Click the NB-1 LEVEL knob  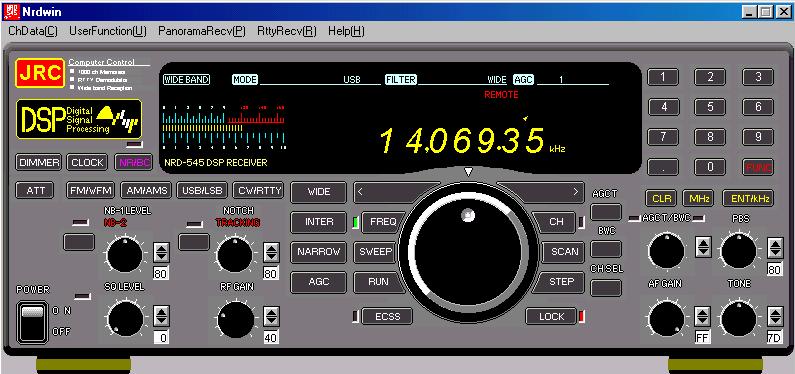tap(124, 254)
